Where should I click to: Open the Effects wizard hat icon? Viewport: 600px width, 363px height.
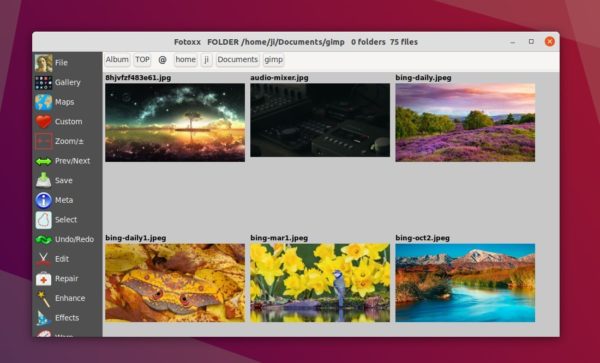[43, 318]
